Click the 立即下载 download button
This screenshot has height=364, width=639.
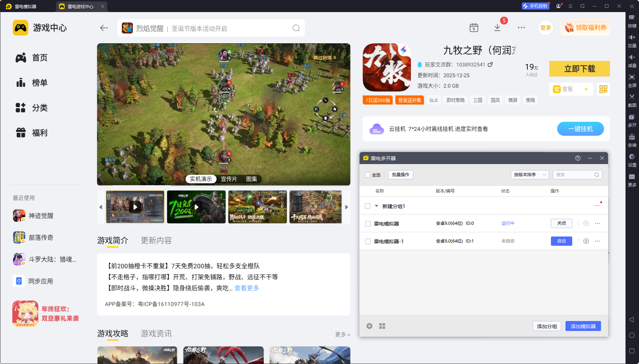(x=579, y=69)
